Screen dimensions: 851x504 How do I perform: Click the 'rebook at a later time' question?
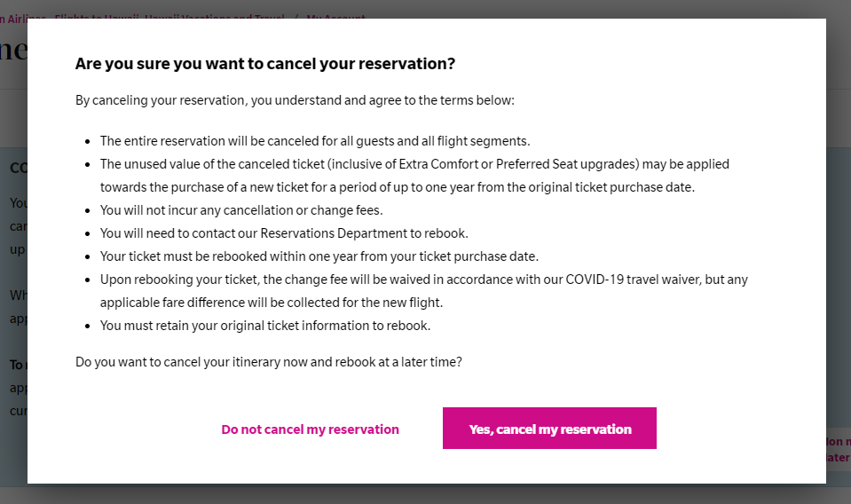click(x=269, y=362)
